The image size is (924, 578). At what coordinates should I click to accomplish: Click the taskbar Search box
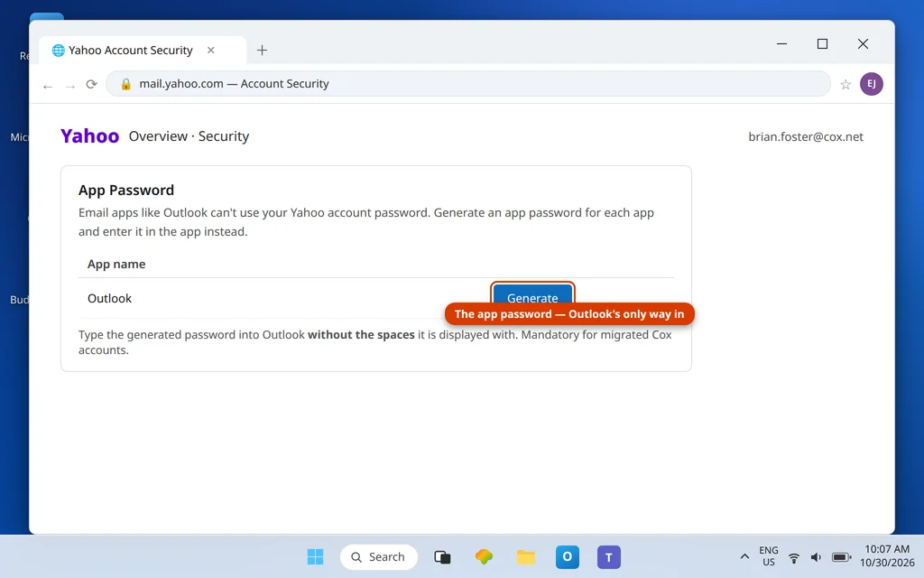pos(378,556)
